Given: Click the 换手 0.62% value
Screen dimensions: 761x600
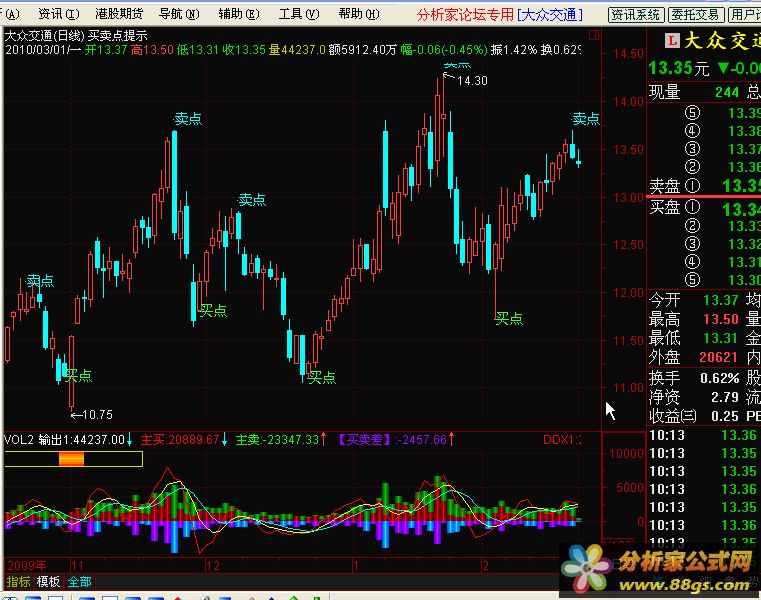Looking at the screenshot, I should (x=720, y=378).
